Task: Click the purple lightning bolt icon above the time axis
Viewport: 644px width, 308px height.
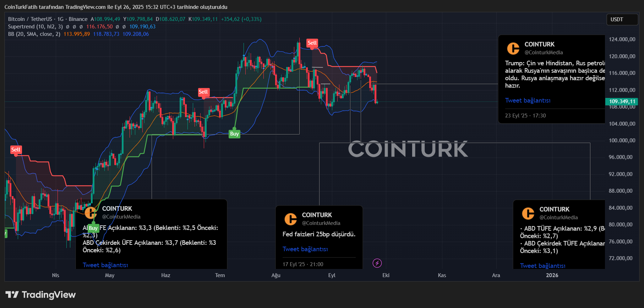Action: 377,263
